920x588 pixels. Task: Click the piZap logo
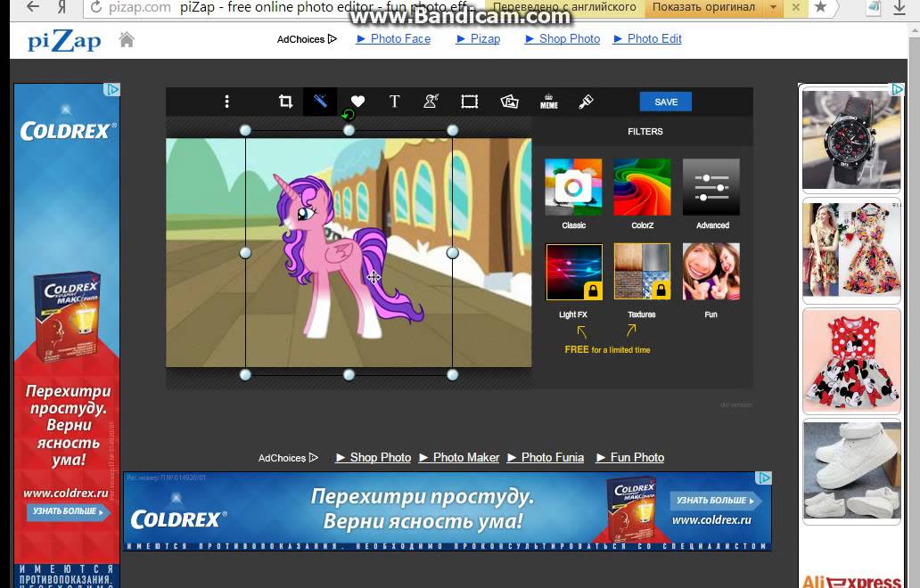point(64,40)
